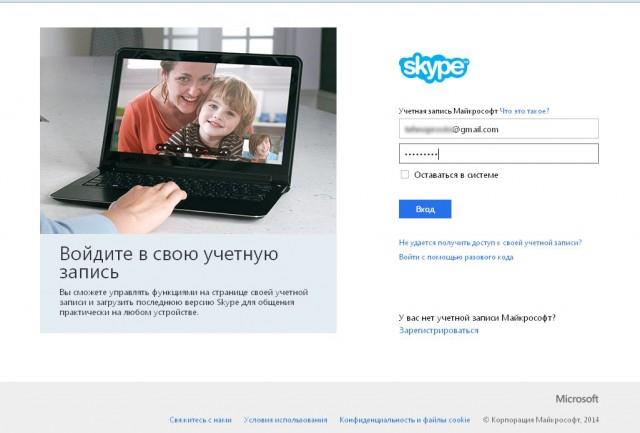640x433 pixels.
Task: Click the 'Учетная запись Майкрософт' label
Action: [448, 111]
